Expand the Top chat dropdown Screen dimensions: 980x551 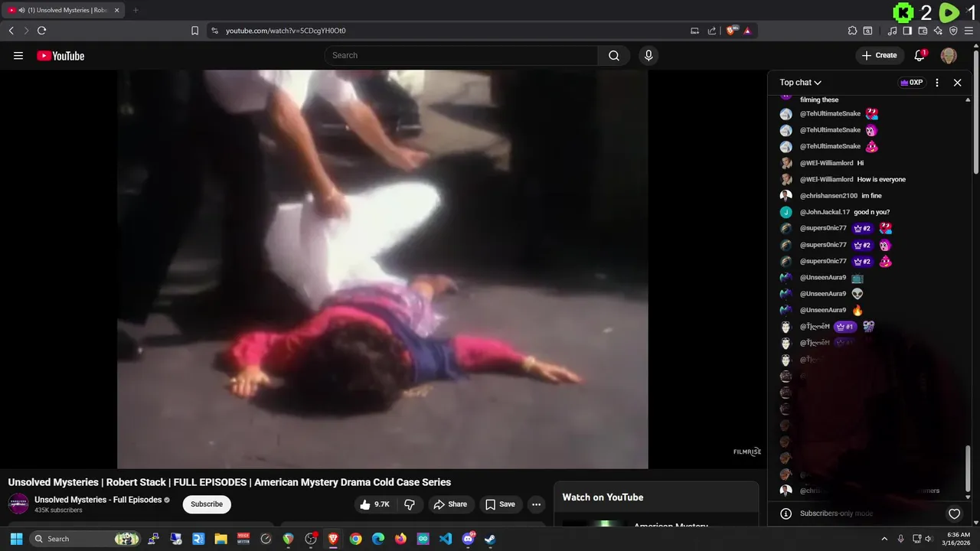(801, 83)
